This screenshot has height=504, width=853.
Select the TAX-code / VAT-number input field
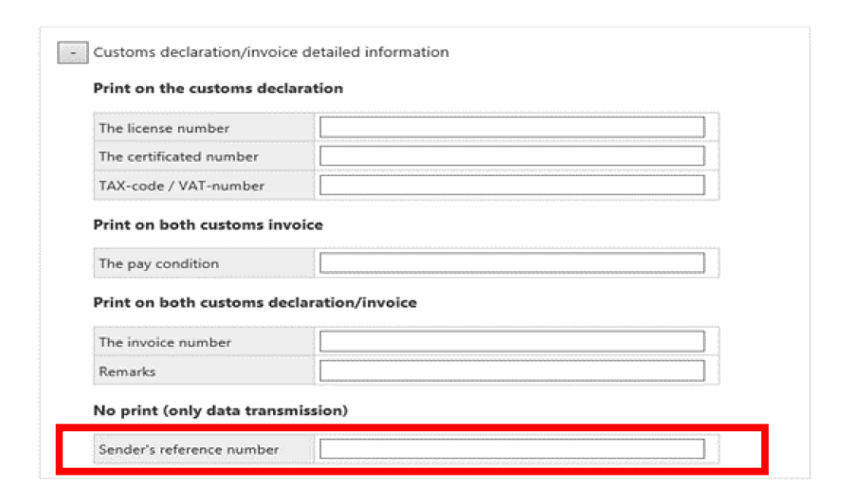(512, 186)
